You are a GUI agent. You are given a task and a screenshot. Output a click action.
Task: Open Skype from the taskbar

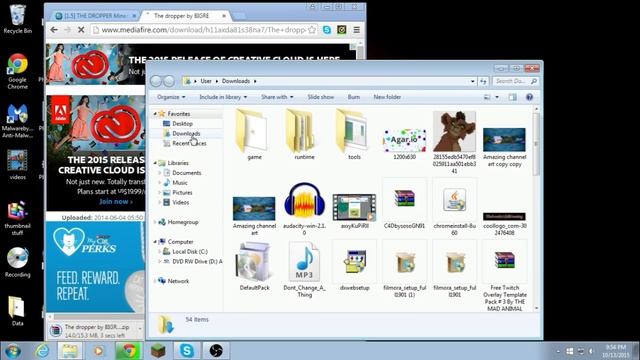tap(187, 351)
